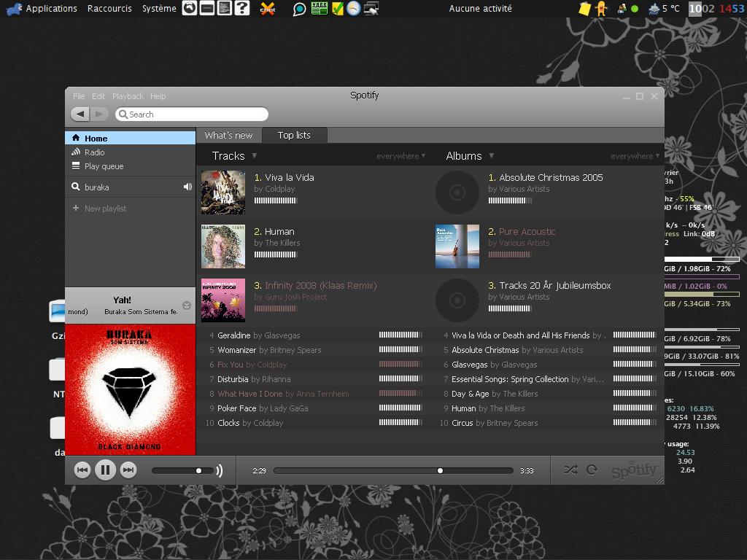Viewport: 747px width, 560px height.
Task: Toggle repeat playback mode
Action: point(592,470)
